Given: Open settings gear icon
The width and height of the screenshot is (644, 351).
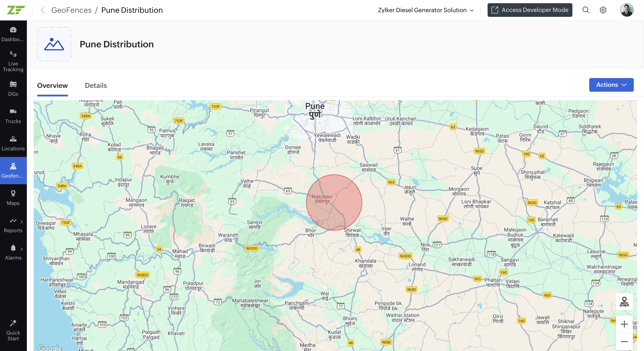Looking at the screenshot, I should point(603,10).
